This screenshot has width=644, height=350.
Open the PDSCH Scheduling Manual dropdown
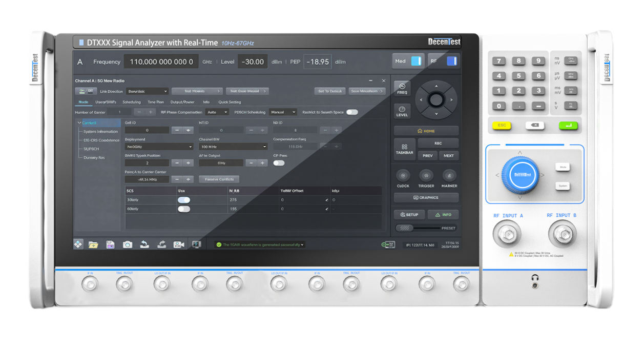click(282, 112)
